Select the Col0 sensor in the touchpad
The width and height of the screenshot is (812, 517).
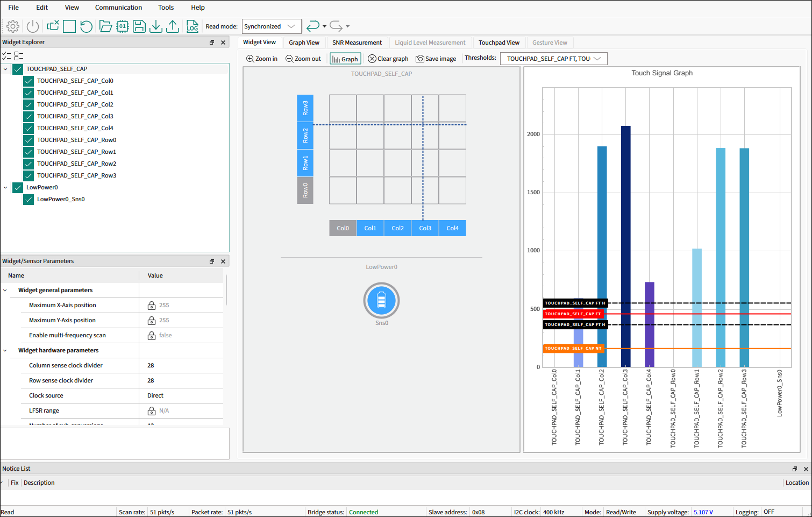(343, 228)
